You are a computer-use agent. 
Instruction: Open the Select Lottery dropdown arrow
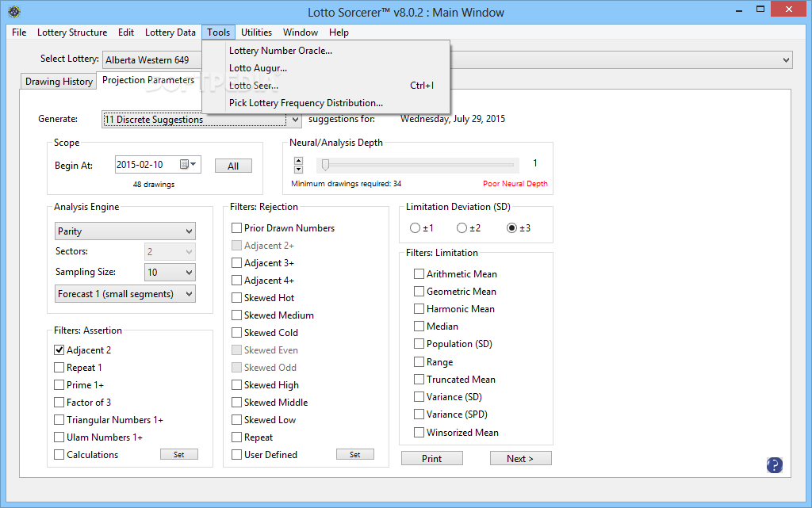[x=786, y=60]
